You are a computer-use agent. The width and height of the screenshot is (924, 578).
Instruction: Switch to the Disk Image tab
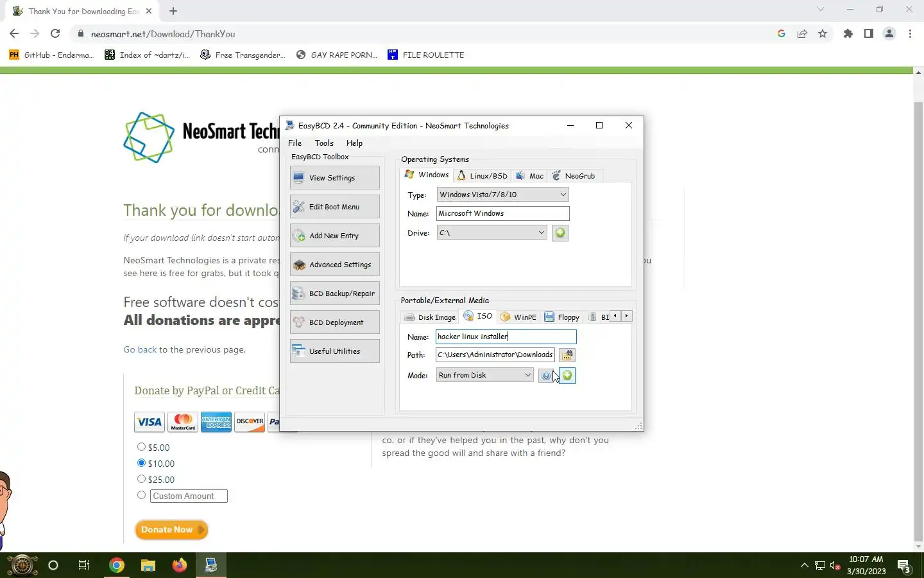[429, 317]
